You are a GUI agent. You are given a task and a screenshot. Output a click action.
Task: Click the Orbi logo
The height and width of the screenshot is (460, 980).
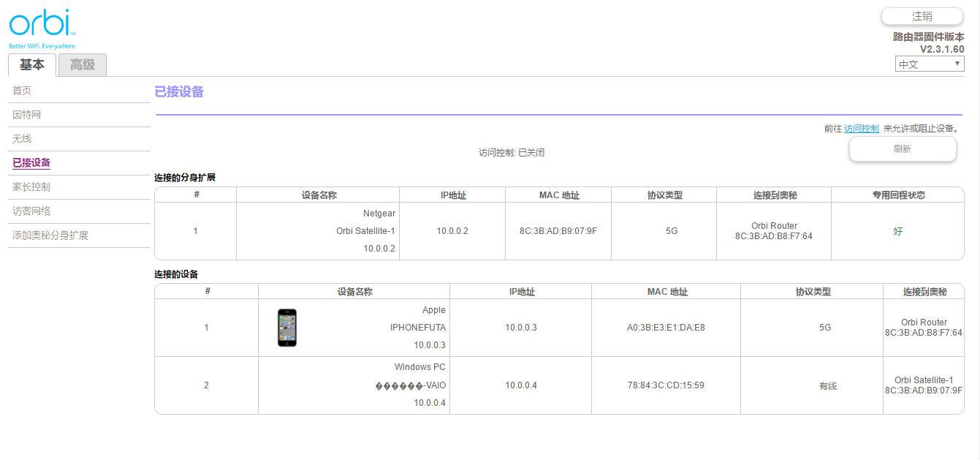point(42,26)
